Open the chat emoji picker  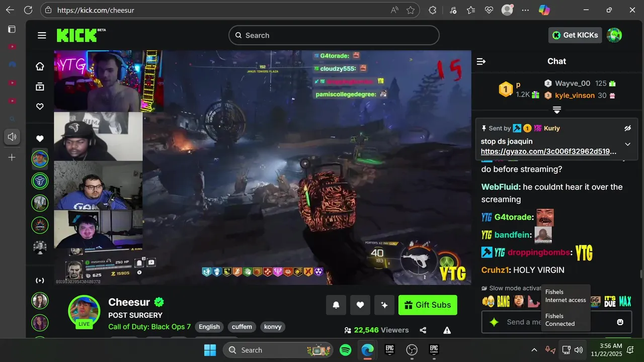tap(620, 322)
